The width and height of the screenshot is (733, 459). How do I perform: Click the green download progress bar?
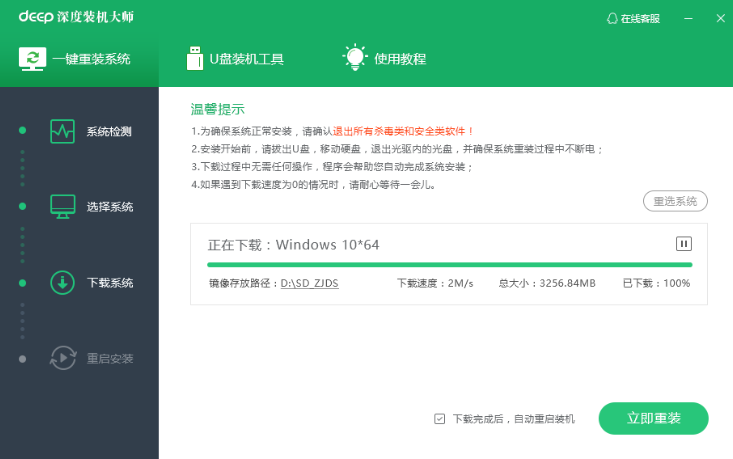tap(450, 265)
